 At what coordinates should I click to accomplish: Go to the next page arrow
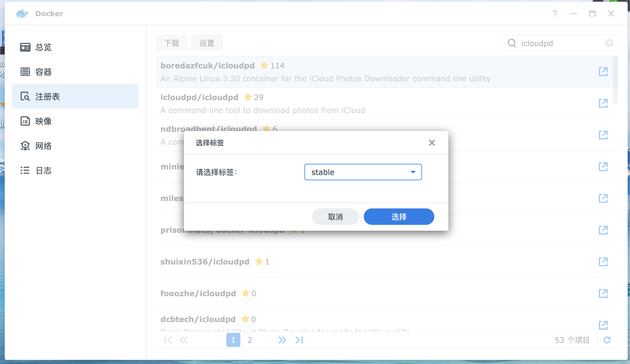click(282, 340)
